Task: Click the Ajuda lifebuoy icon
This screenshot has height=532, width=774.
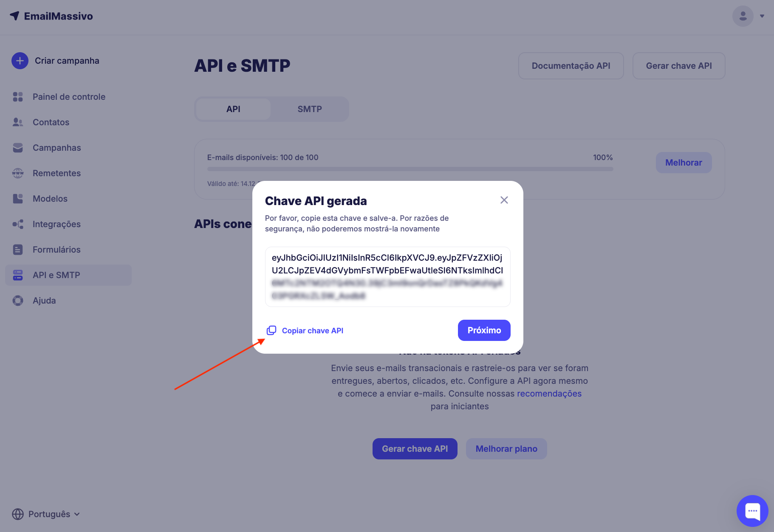Action: pos(18,301)
